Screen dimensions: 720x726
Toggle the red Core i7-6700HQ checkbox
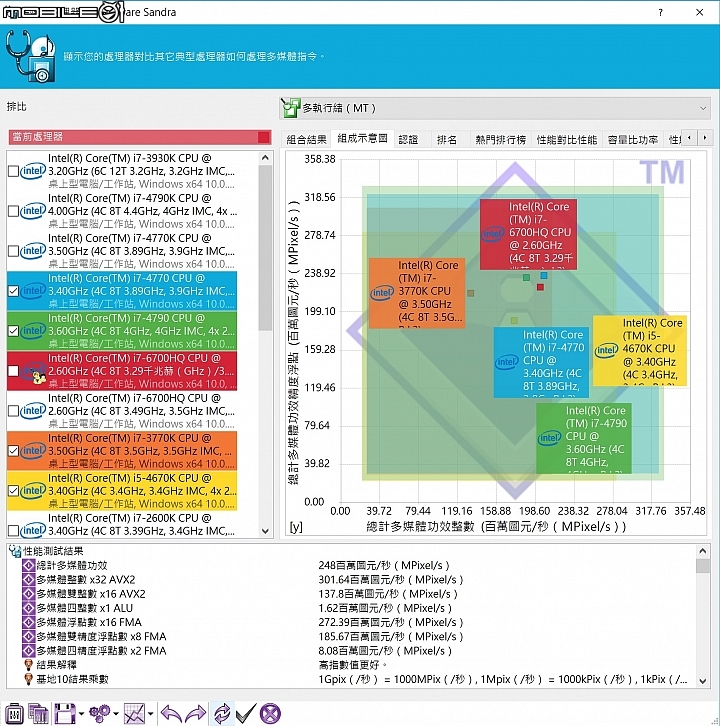coord(13,371)
